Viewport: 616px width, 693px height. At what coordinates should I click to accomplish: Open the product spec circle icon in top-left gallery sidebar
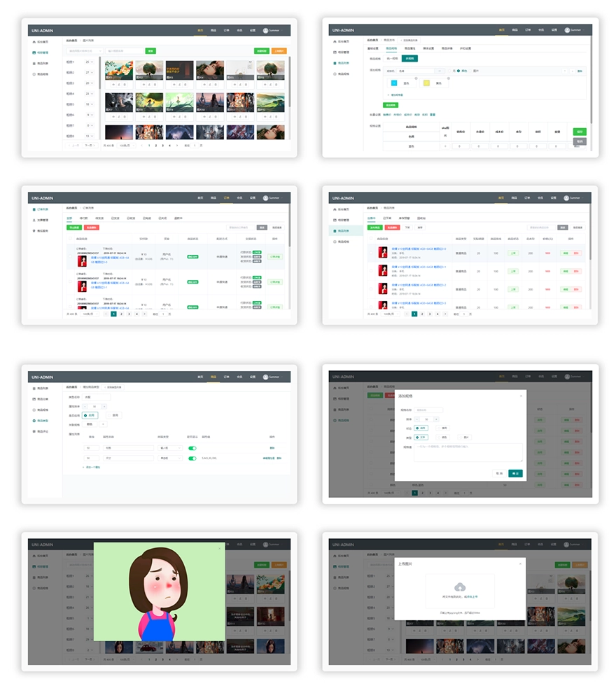point(34,74)
